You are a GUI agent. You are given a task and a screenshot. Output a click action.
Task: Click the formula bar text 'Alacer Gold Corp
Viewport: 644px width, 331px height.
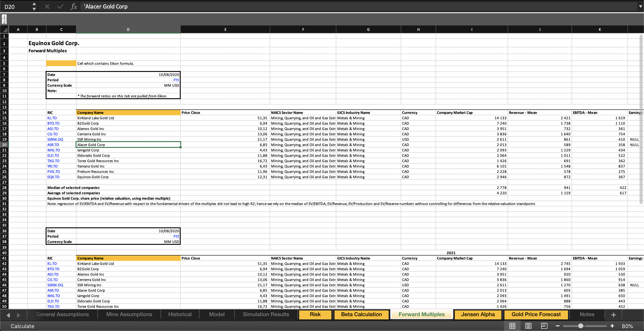106,6
